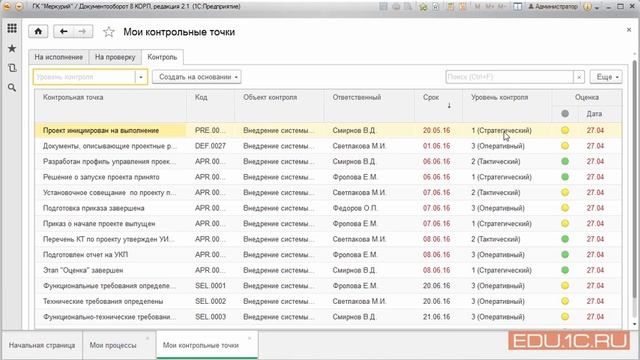Open the sections menu grid icon
The image size is (640, 360).
12,28
